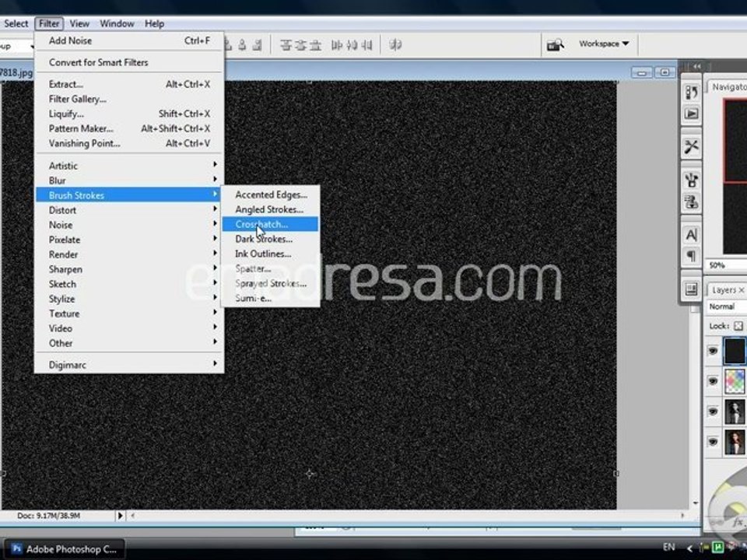Hide the color portrait layer
This screenshot has height=560, width=747.
[x=713, y=442]
